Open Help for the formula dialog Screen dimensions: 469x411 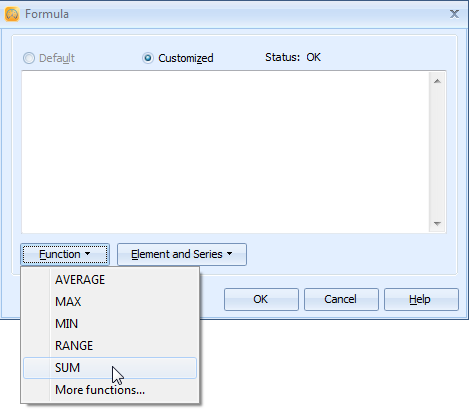click(x=421, y=299)
